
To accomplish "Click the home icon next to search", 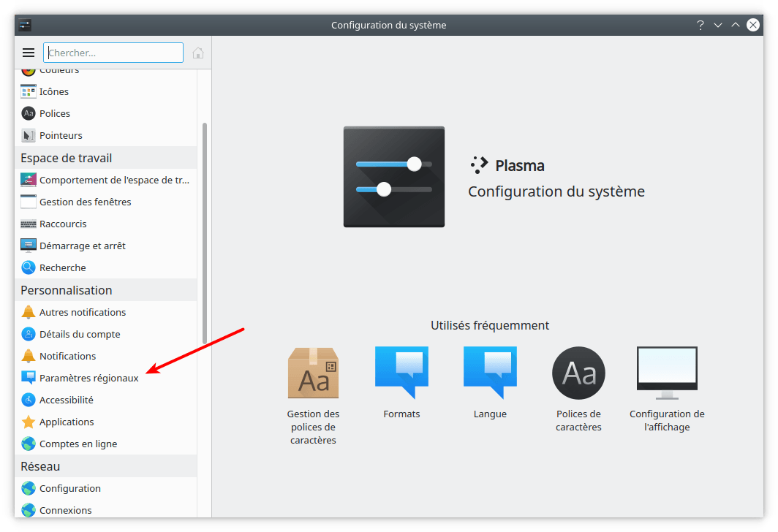I will click(198, 53).
